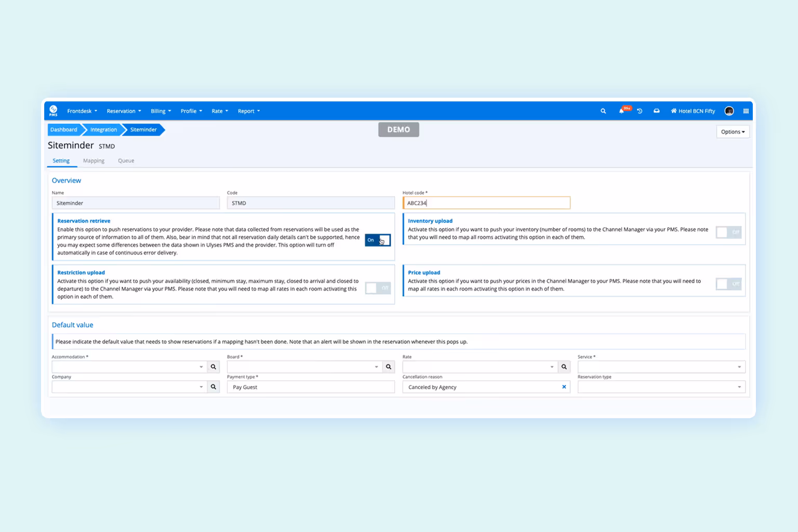This screenshot has width=798, height=532.
Task: Click the Reservation retrieve heading
Action: (84, 221)
